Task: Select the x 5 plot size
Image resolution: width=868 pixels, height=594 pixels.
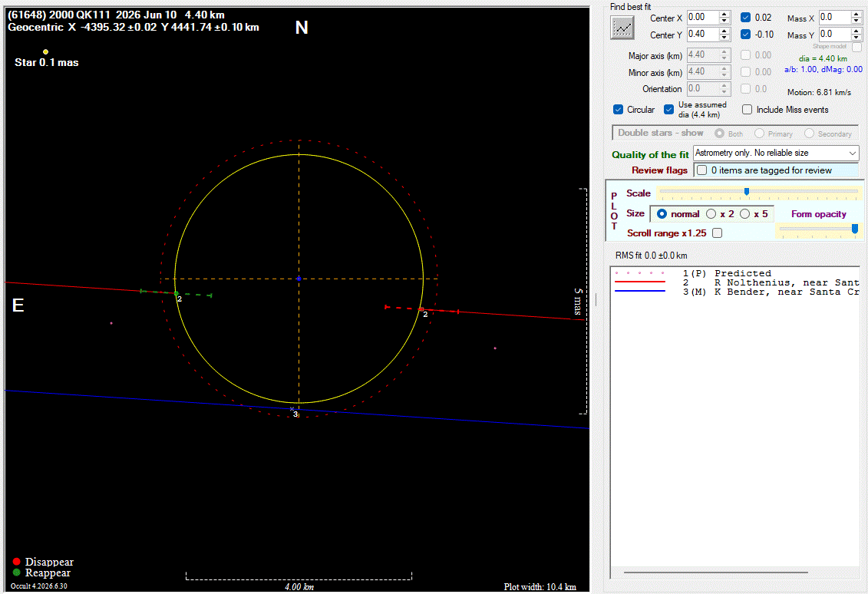Action: pos(745,213)
